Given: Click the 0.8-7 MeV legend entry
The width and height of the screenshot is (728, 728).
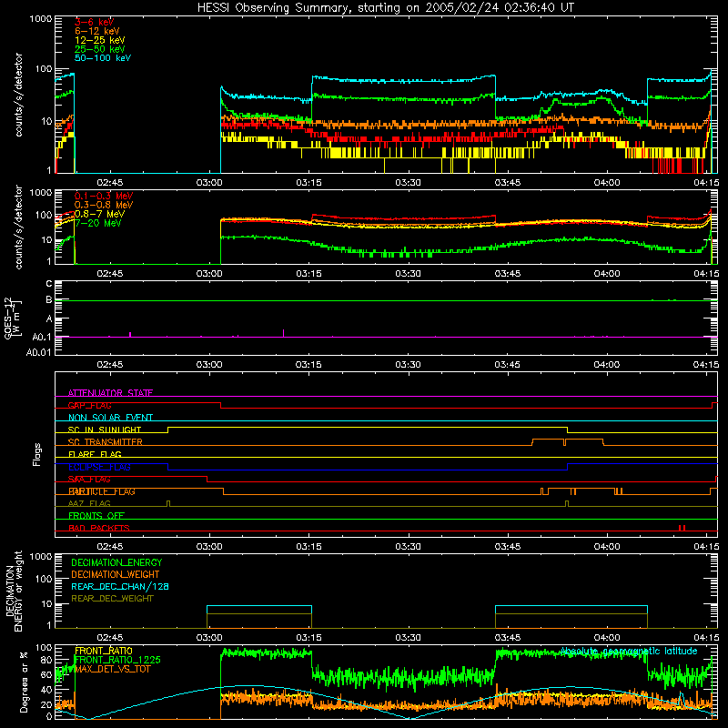Looking at the screenshot, I should pos(99,214).
